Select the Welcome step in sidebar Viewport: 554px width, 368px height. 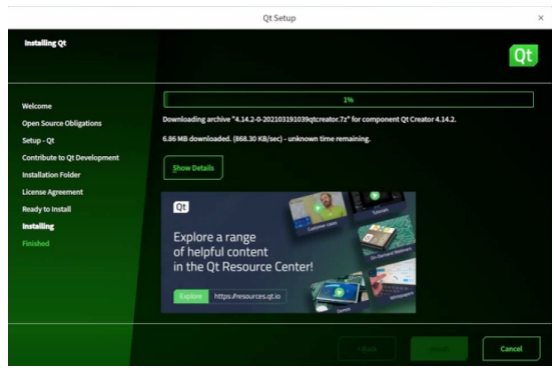click(x=37, y=106)
